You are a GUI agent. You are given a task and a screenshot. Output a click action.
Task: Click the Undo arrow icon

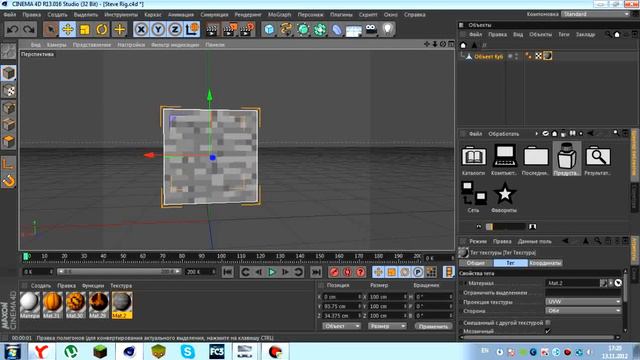13,29
